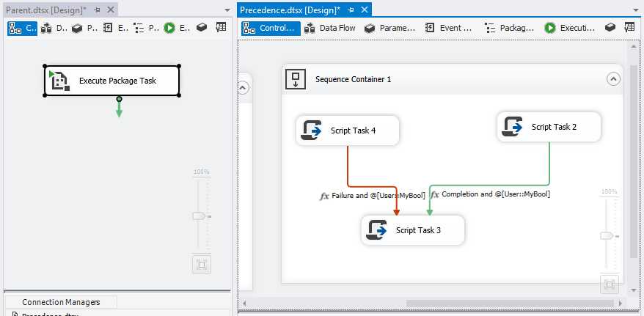Open Event Handlers tab in Precedence.dtsx designer
644x316 pixels.
[450, 28]
